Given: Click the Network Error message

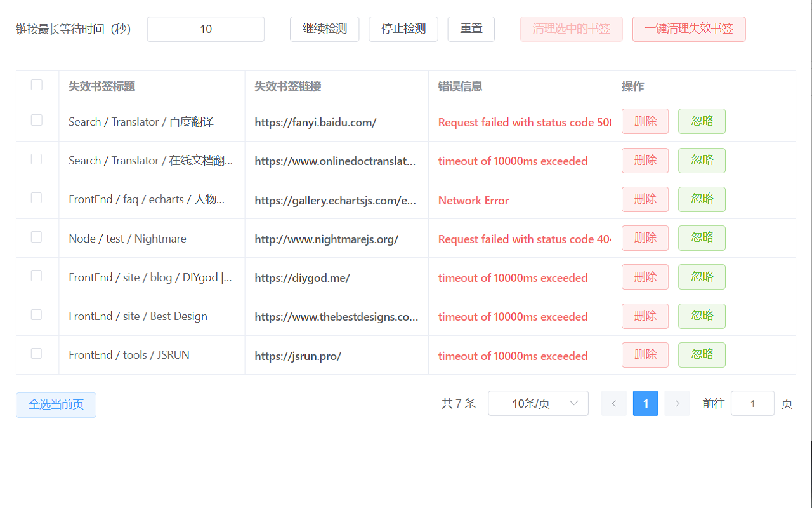Looking at the screenshot, I should (x=473, y=201).
